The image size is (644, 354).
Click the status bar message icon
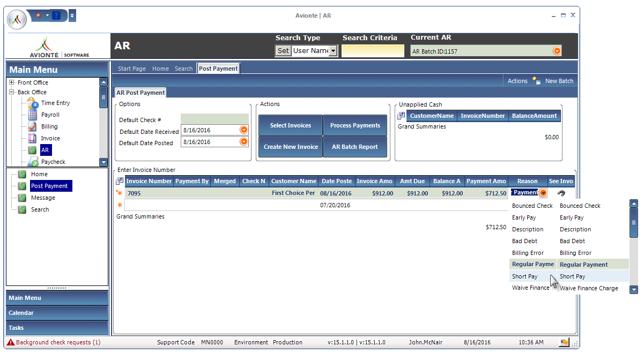(x=564, y=342)
